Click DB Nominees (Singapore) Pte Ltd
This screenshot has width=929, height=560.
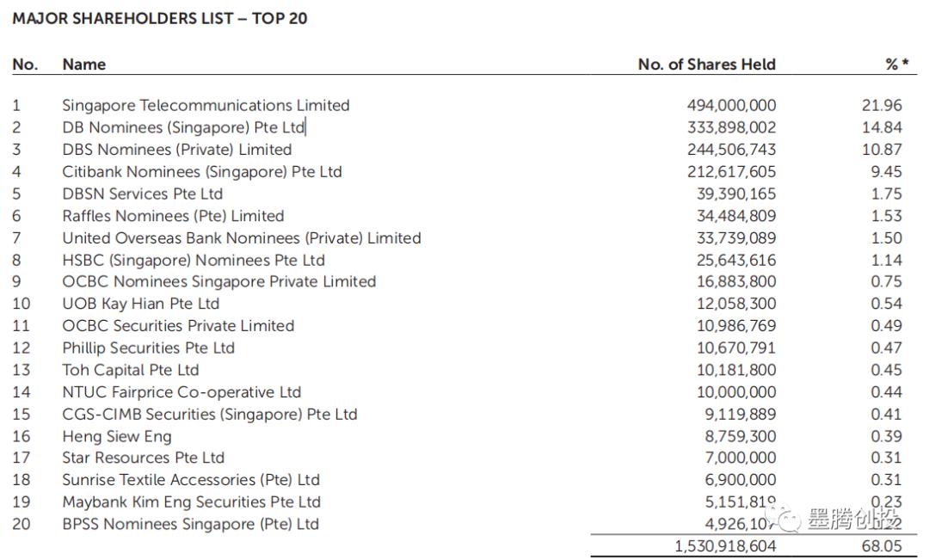(x=183, y=127)
